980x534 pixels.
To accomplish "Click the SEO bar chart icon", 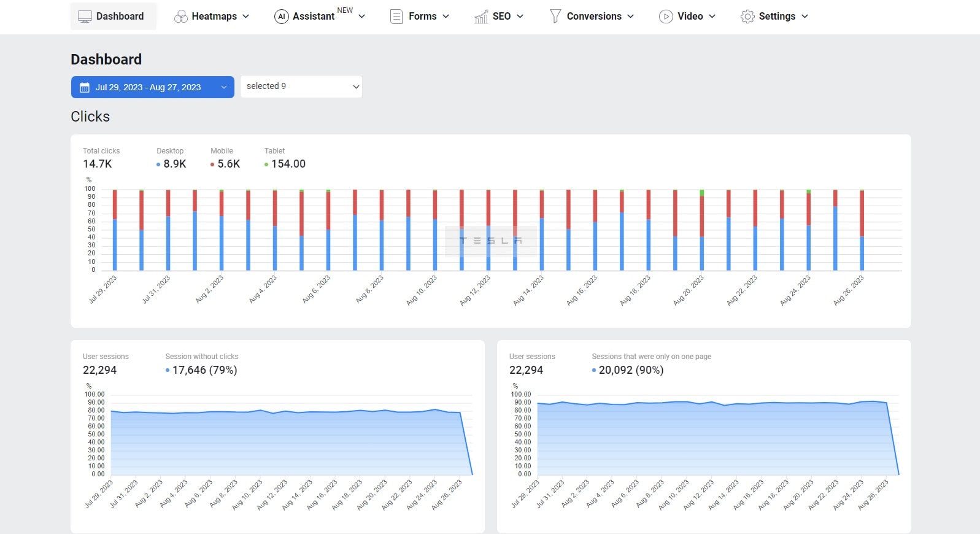I will 481,17.
